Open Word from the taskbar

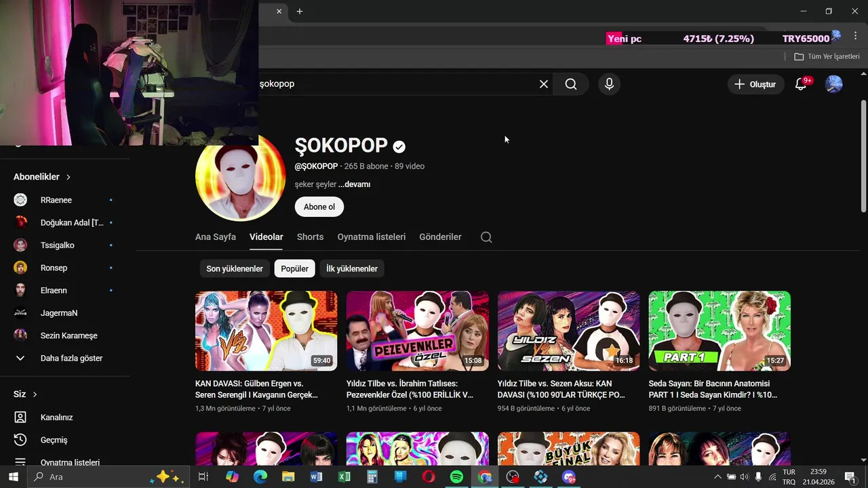(316, 477)
